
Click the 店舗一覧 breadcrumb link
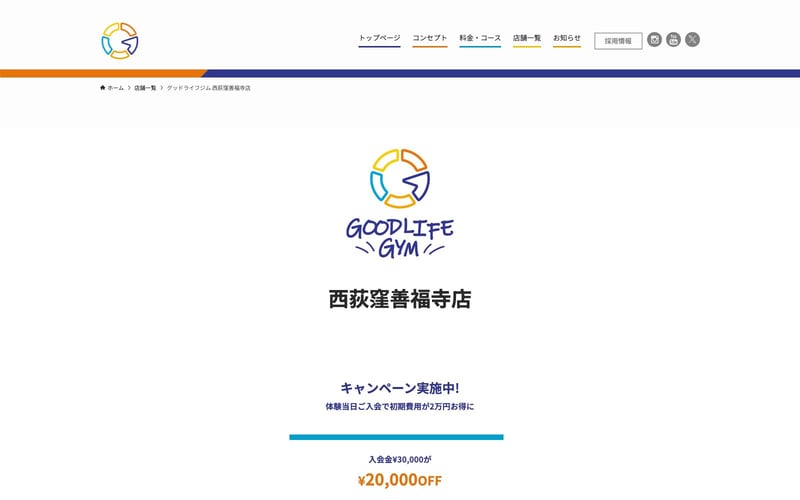145,88
